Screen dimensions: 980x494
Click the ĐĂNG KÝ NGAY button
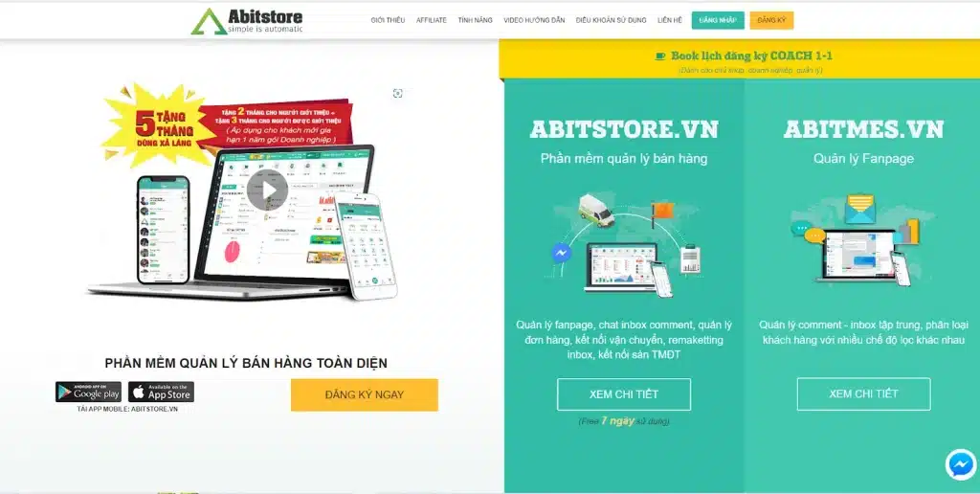tap(365, 395)
